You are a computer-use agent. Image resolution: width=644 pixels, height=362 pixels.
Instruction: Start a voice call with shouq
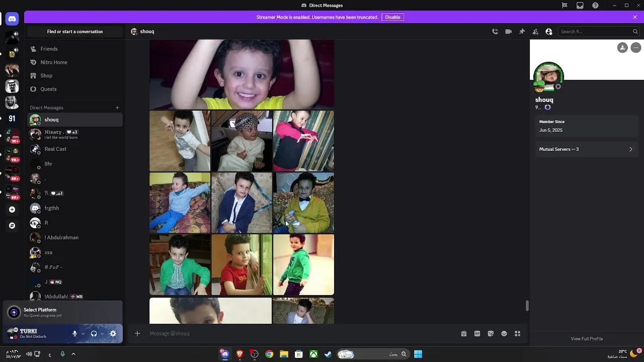pyautogui.click(x=495, y=32)
